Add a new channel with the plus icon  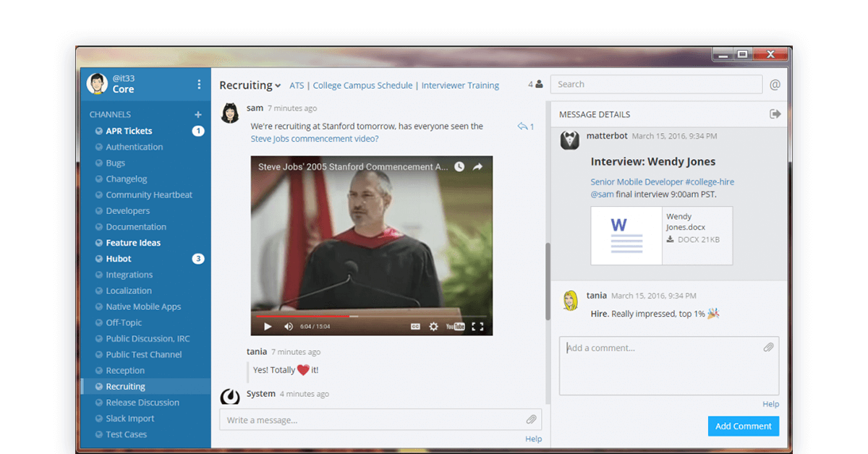(198, 114)
